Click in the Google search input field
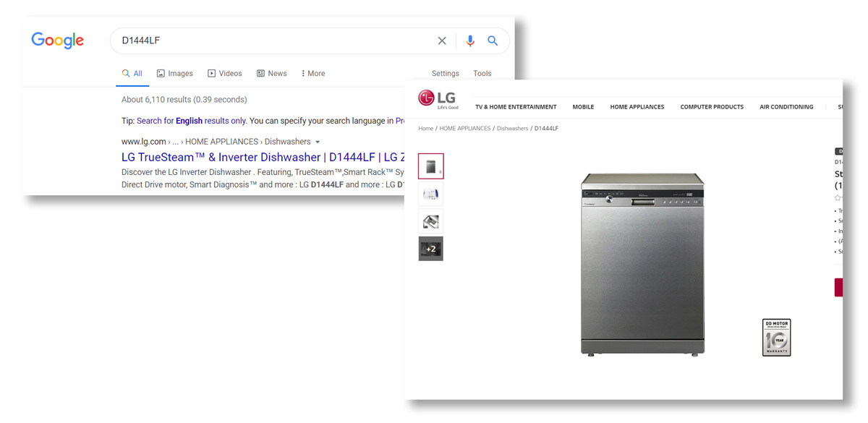The image size is (868, 423). (275, 41)
